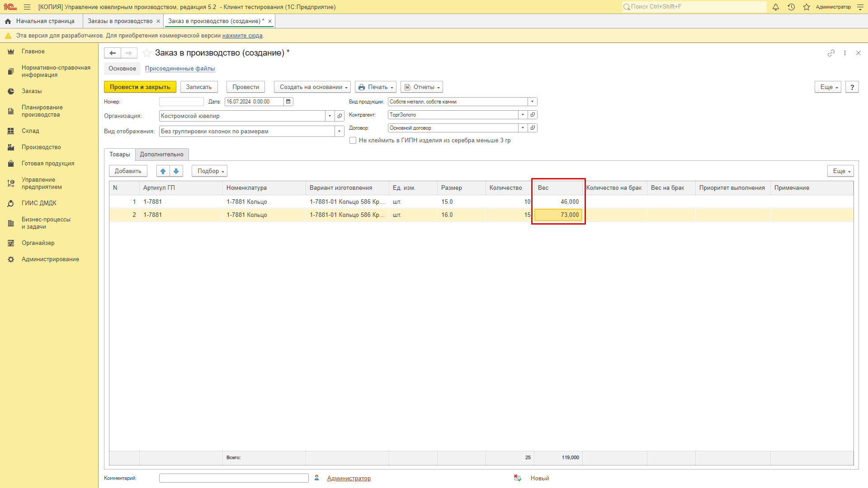Click the Главное section icon
868x488 pixels.
click(11, 52)
